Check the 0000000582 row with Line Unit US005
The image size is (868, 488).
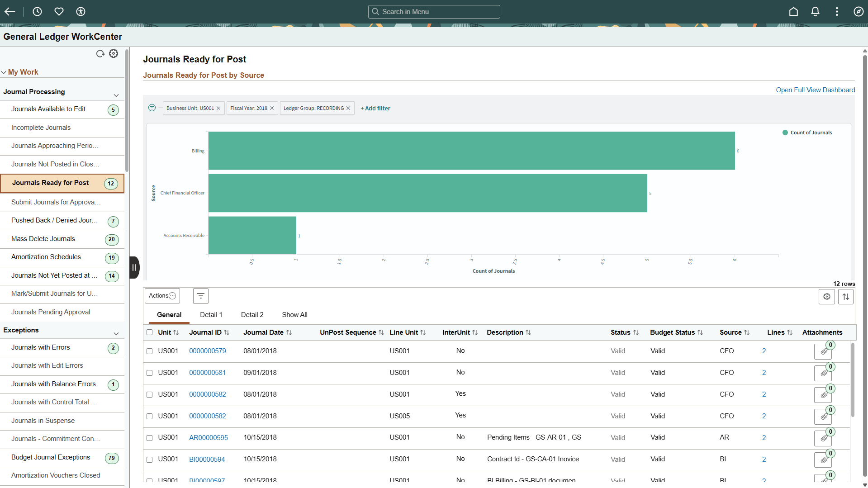[x=150, y=416]
